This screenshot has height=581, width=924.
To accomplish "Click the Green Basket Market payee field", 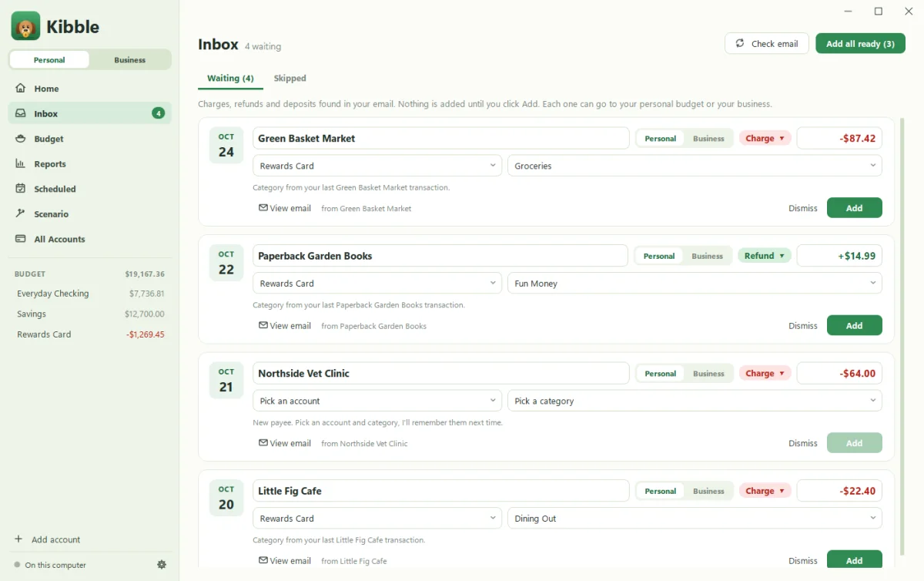I will [x=440, y=139].
